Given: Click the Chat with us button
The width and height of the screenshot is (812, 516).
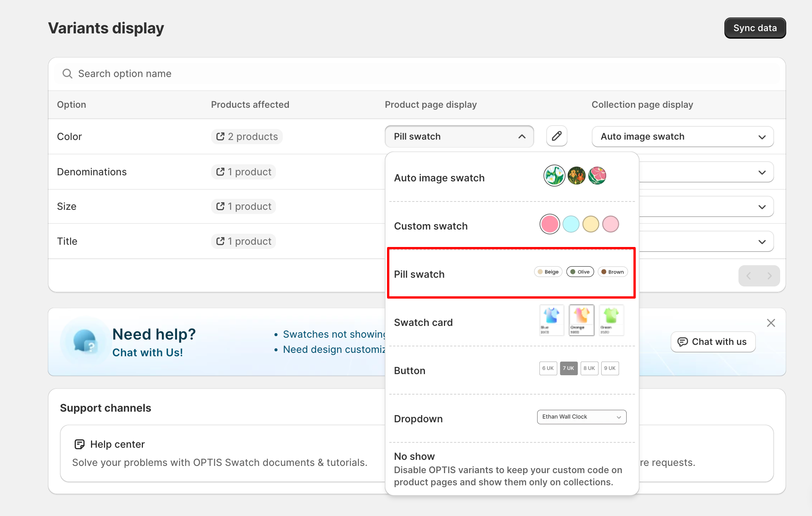Looking at the screenshot, I should [x=713, y=342].
